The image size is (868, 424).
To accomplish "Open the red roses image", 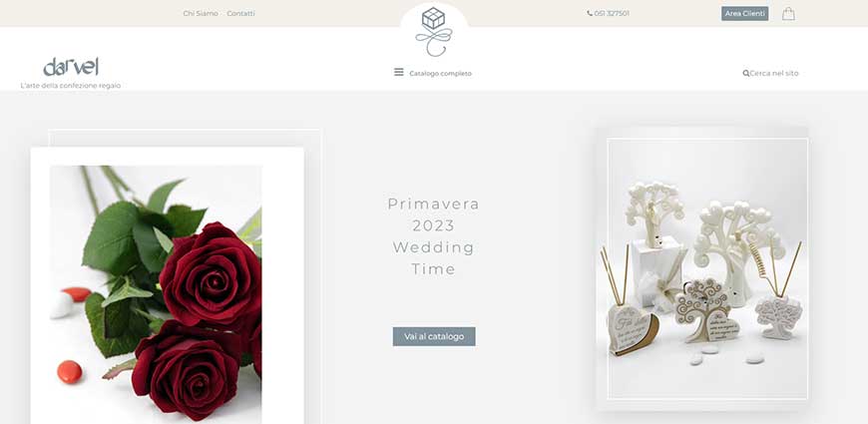I will tap(156, 294).
